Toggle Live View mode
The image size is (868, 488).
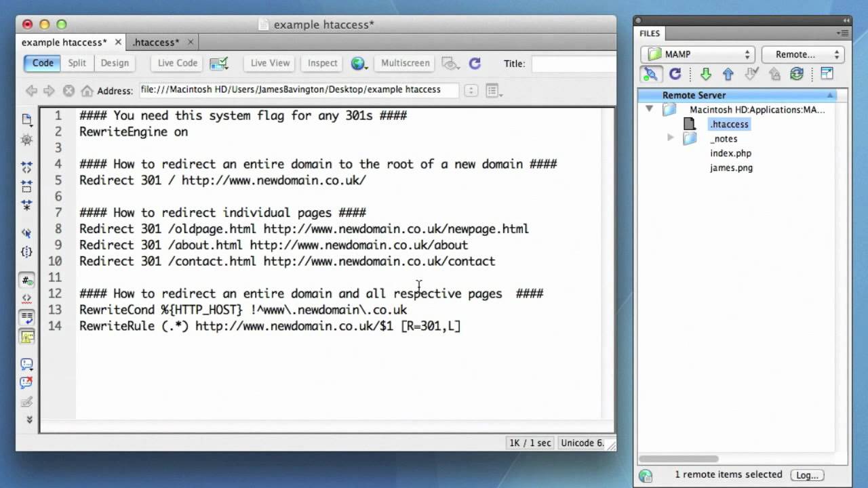270,63
